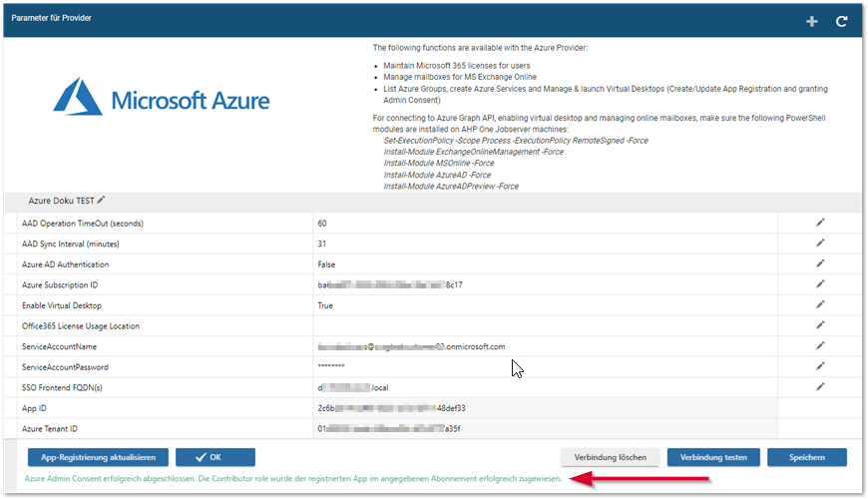
Task: Edit ServiceAccountName with pencil icon
Action: click(x=820, y=345)
